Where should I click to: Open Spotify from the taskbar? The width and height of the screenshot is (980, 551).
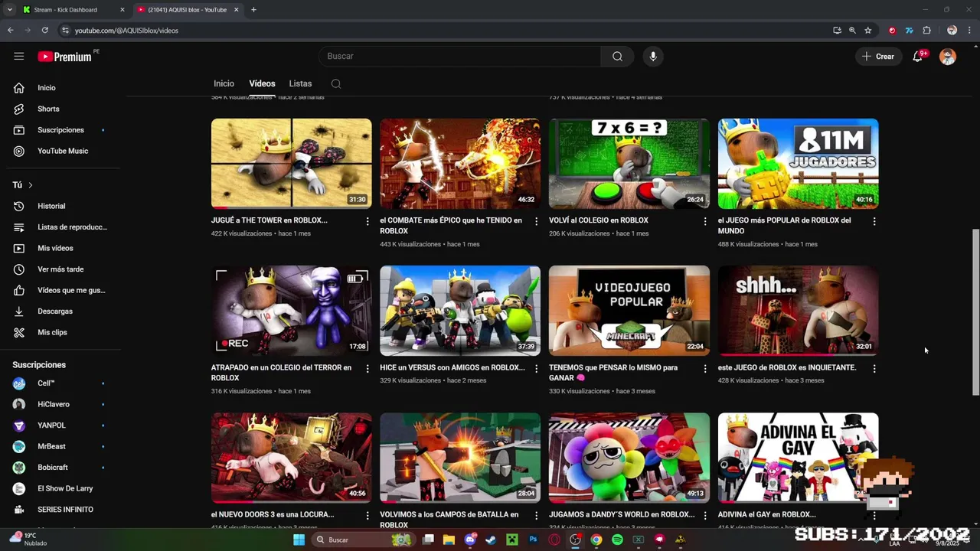click(x=617, y=540)
